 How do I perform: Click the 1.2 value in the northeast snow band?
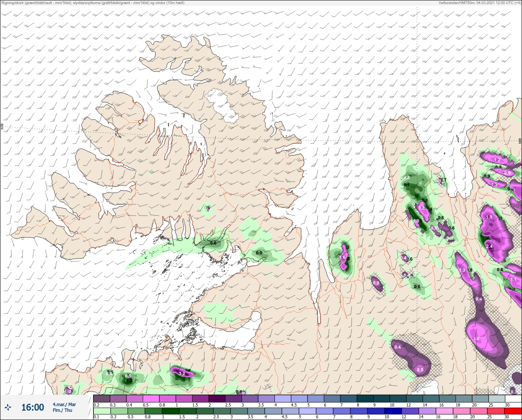point(497,160)
